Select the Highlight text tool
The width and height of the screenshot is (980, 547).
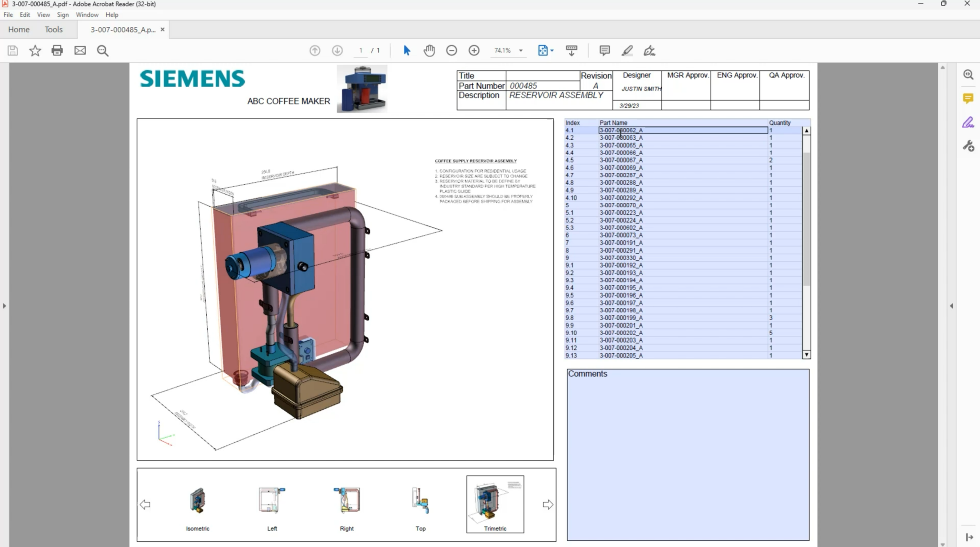pyautogui.click(x=626, y=50)
